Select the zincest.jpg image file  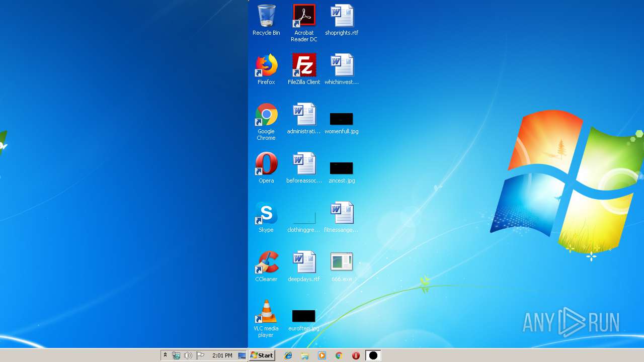click(342, 172)
